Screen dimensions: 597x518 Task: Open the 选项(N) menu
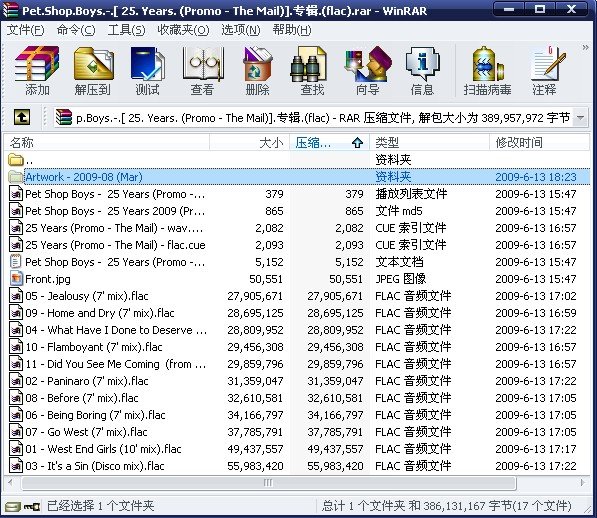tap(241, 30)
